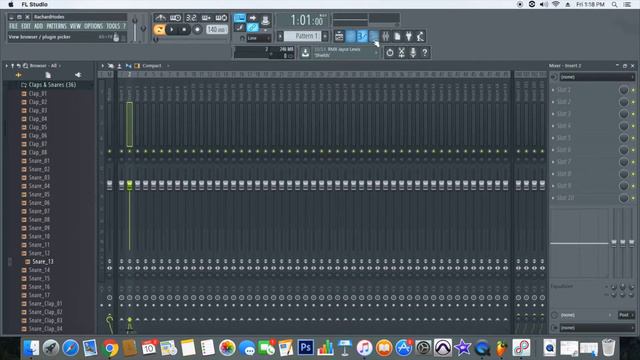Viewport: 640px width, 360px height.
Task: Open the OPTIONS menu
Action: coord(93,26)
